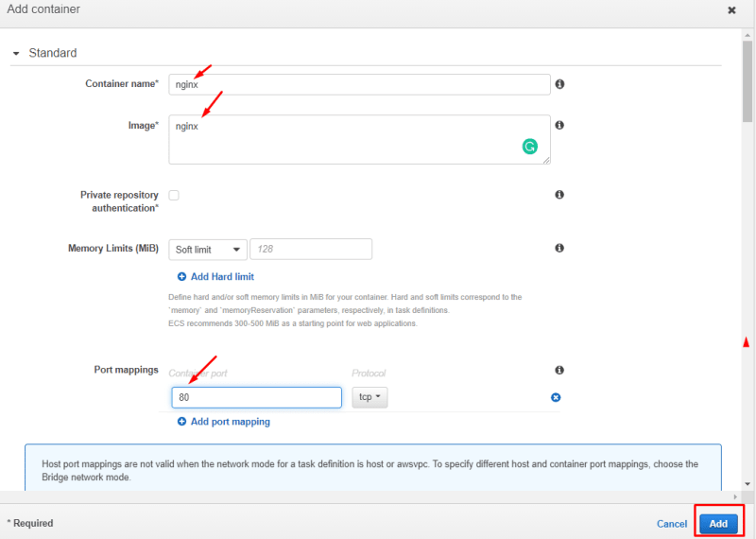Click the green Grammarly icon in Image field
This screenshot has height=539, width=756.
coord(529,147)
